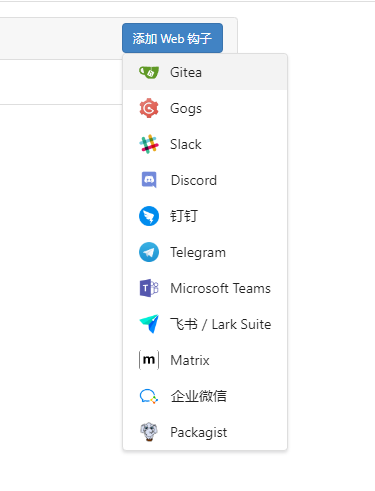Pick Slack from the webhook list
The image size is (375, 491).
(x=205, y=144)
